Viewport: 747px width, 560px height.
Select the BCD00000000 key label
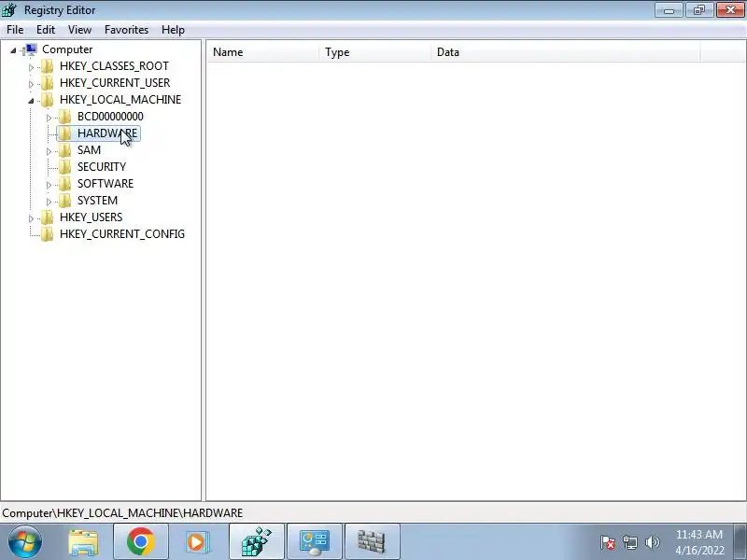pos(110,116)
